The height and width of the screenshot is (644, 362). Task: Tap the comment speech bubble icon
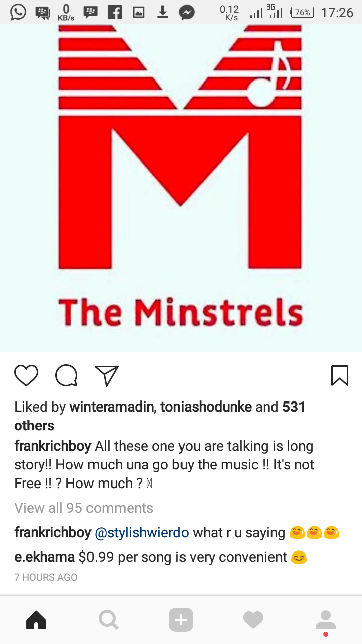[x=66, y=375]
